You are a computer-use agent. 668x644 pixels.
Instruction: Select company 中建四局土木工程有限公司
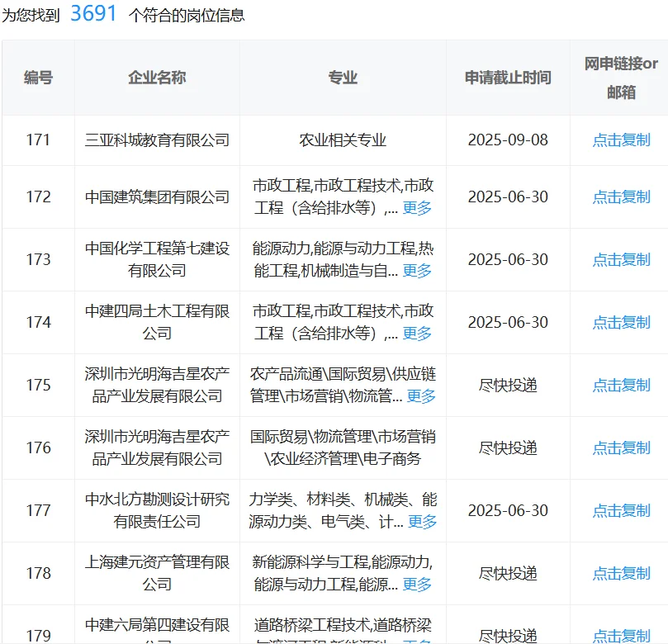[157, 323]
